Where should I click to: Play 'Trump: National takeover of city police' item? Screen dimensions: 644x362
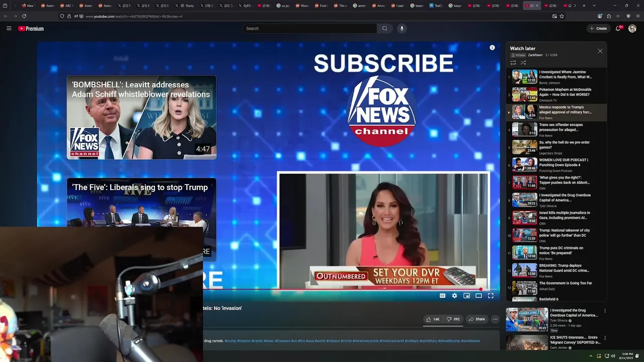556,235
